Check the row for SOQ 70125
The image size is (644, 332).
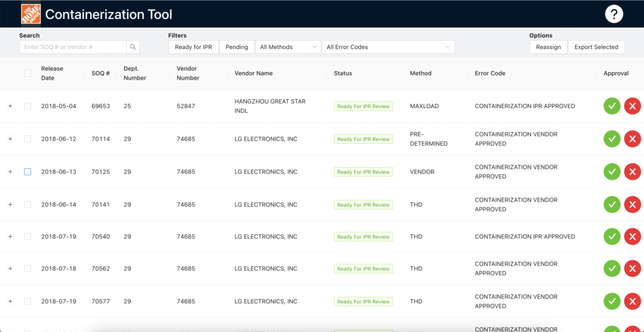27,172
